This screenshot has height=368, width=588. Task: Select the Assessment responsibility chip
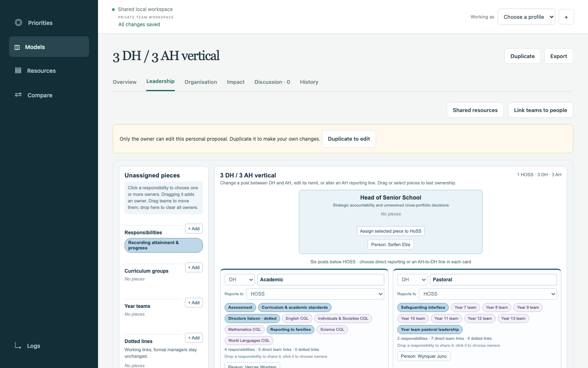click(x=240, y=307)
